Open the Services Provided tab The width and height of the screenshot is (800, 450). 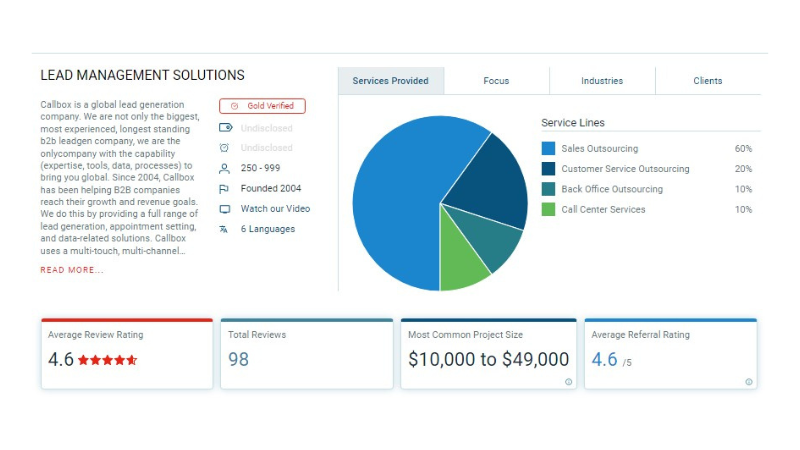391,81
